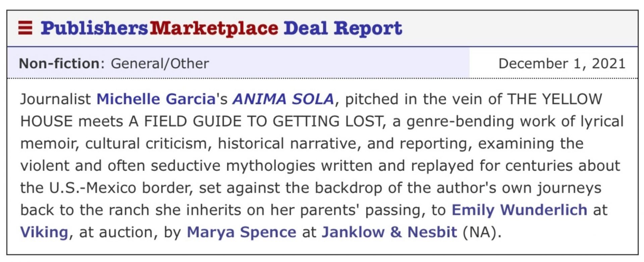Click the THE YELLOW text in description
Viewport: 644px width, 262px height.
tap(555, 99)
